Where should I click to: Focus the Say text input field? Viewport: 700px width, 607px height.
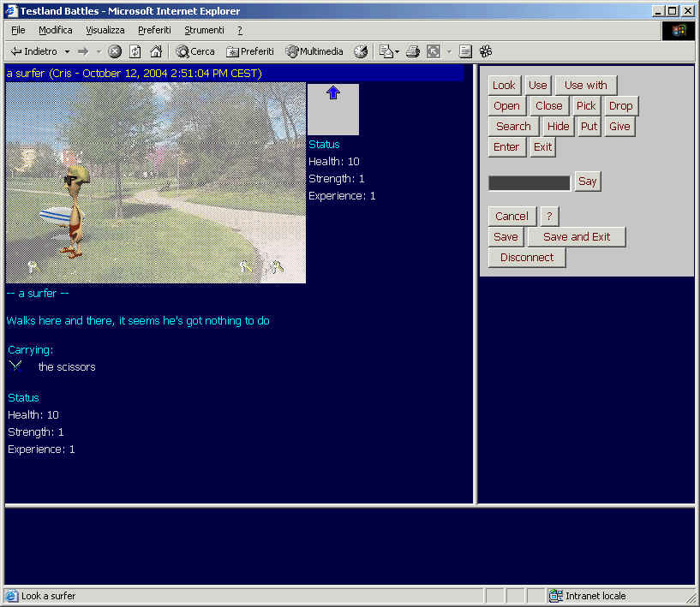point(529,183)
